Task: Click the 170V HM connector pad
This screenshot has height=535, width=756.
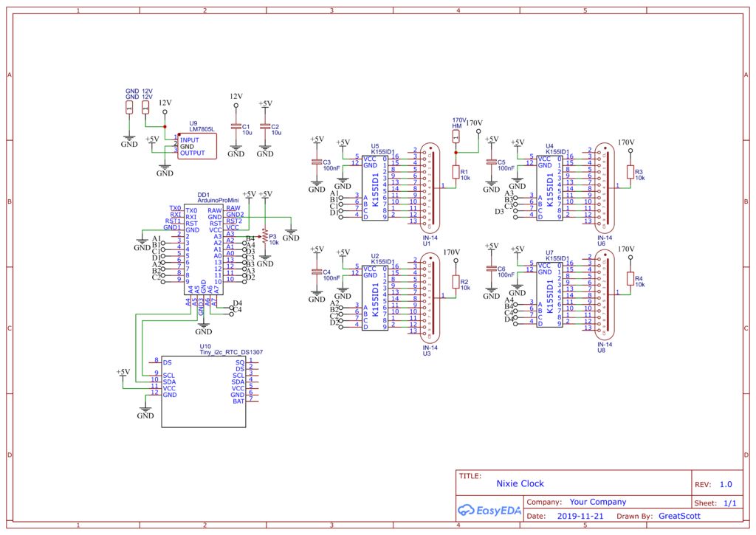Action: [456, 137]
